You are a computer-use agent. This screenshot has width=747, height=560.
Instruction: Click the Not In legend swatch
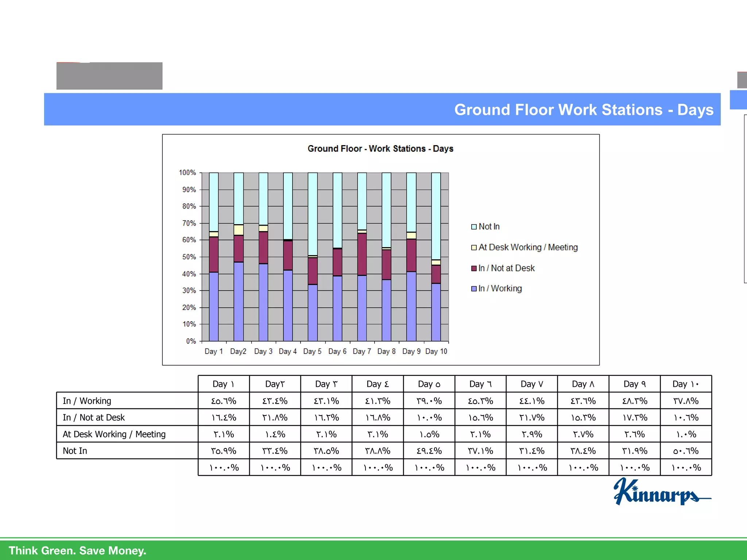pos(474,227)
